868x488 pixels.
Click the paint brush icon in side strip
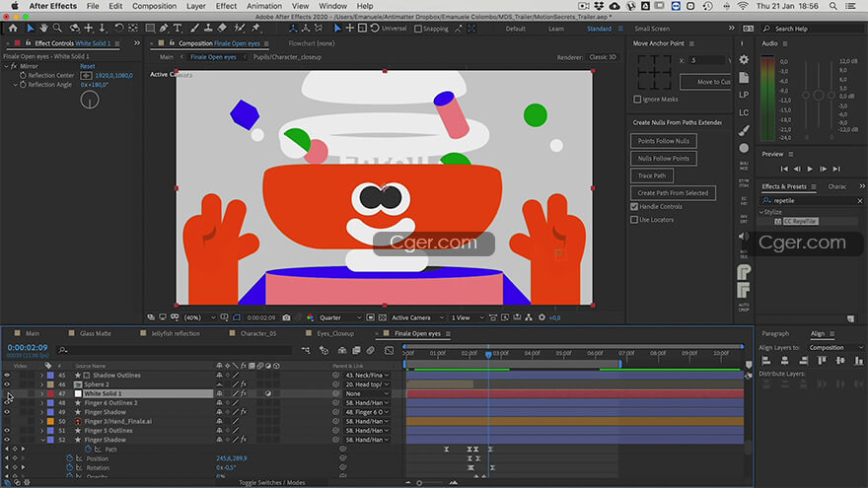[744, 130]
